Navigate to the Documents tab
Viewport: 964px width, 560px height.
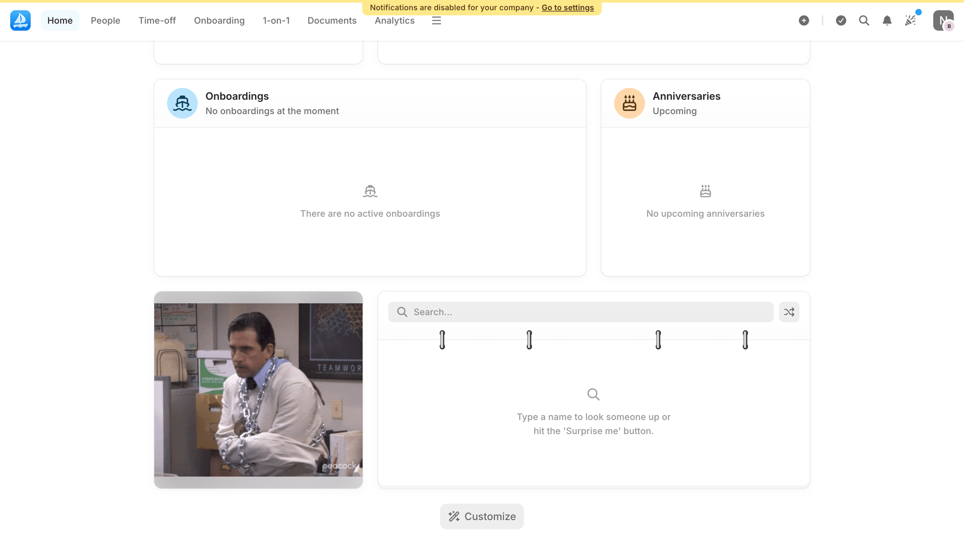pos(332,20)
